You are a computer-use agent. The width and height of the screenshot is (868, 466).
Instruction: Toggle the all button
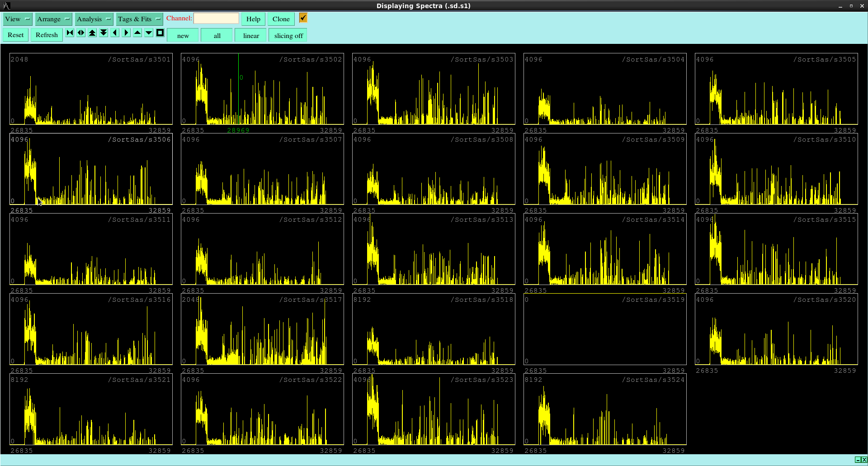tap(217, 35)
